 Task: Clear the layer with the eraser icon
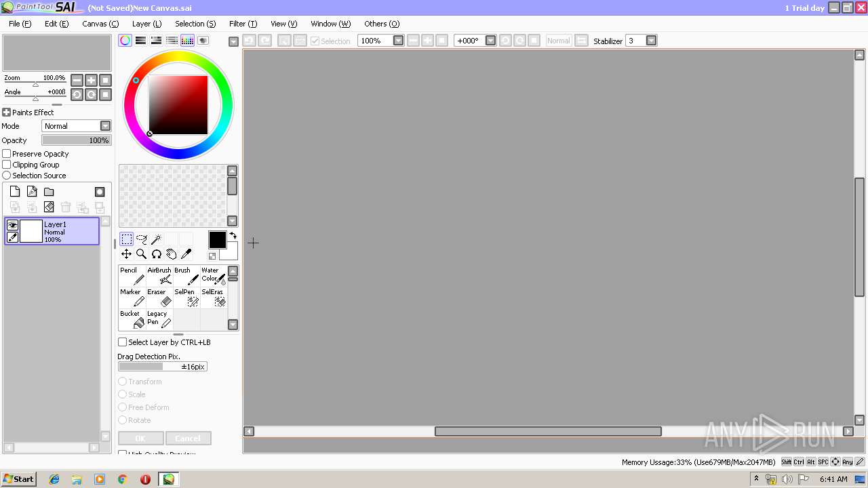49,207
